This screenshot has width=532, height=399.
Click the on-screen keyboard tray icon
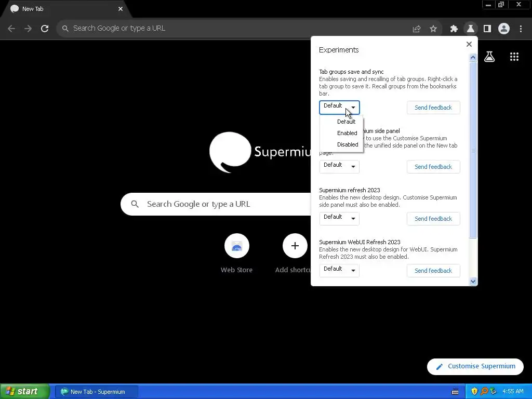tap(455, 392)
